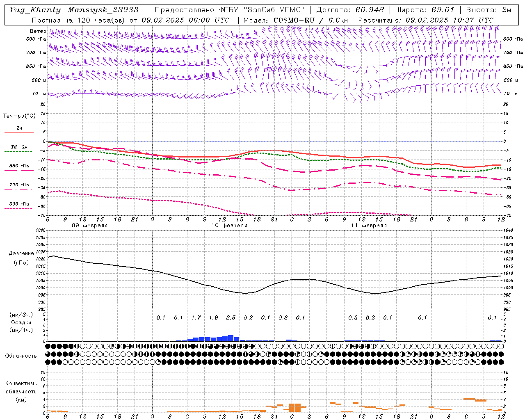Click the model label COSMO-RU / 6.6км
Viewport: 525px width, 420px height.
pos(311,20)
